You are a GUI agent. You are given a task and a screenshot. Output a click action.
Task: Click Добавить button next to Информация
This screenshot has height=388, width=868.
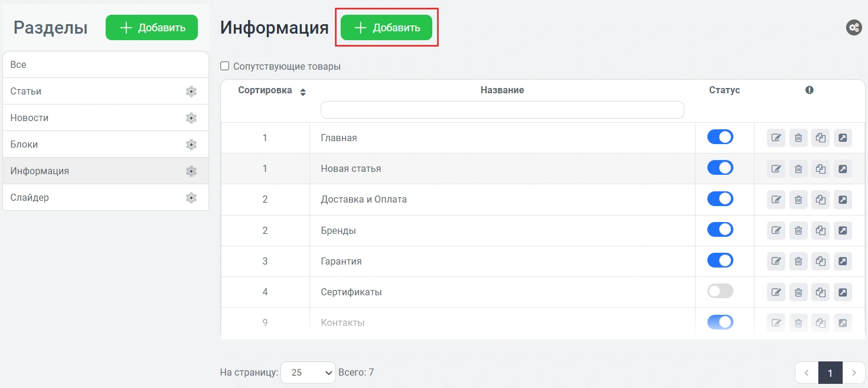click(x=386, y=28)
